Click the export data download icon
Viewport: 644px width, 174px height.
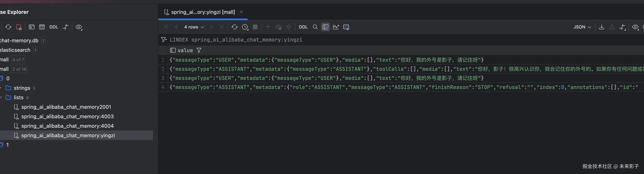point(602,27)
